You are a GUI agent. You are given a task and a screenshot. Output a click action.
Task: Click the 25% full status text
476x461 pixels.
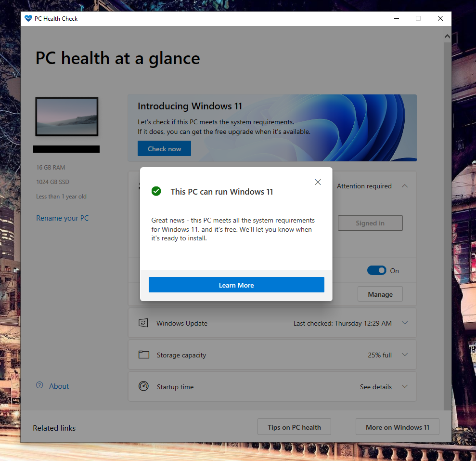[380, 355]
